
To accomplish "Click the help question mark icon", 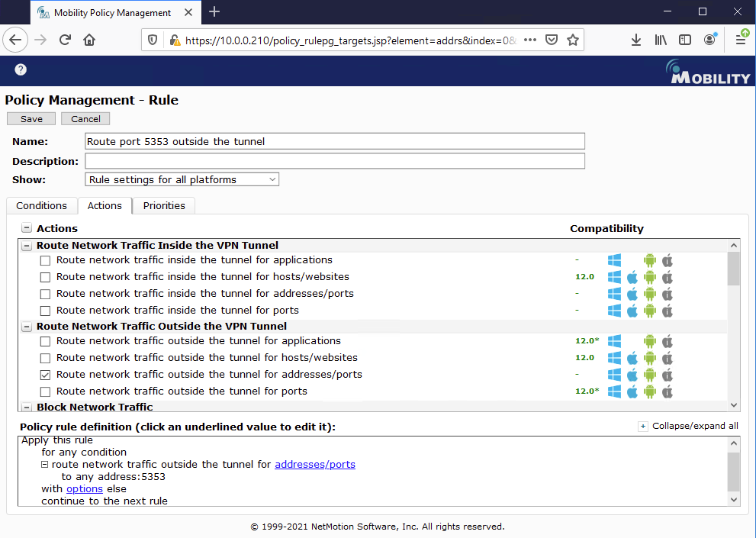I will [21, 69].
